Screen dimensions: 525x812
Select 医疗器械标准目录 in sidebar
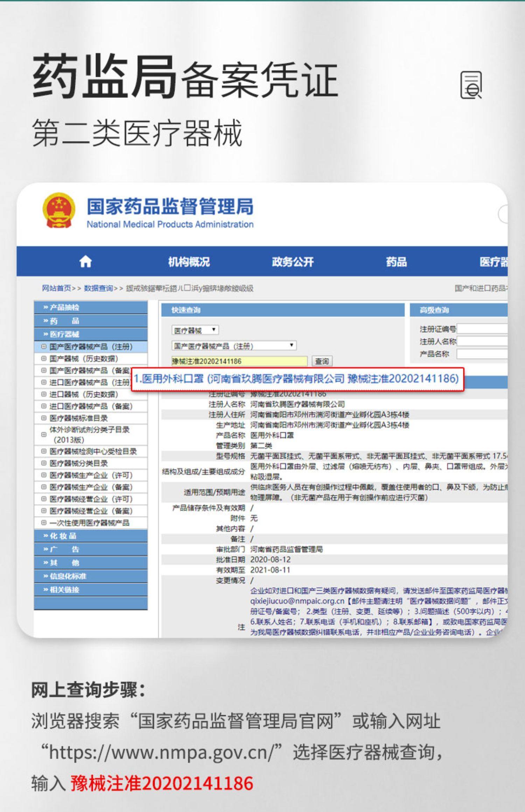(91, 418)
